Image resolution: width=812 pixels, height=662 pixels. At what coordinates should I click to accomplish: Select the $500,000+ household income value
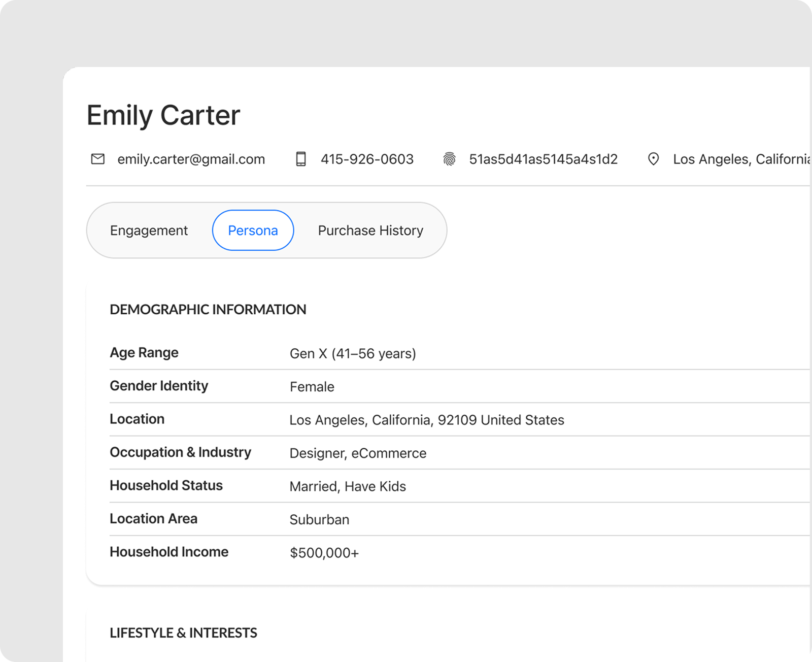[x=324, y=553]
